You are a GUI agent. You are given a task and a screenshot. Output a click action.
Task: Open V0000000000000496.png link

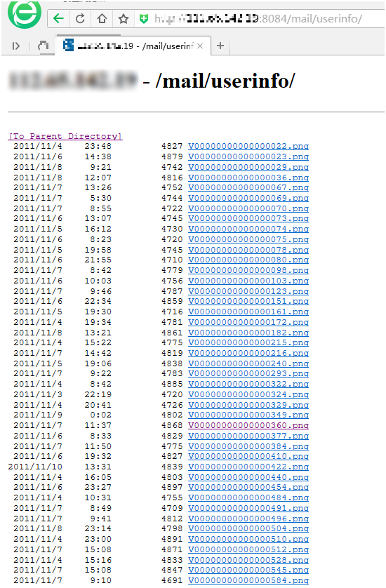point(248,519)
